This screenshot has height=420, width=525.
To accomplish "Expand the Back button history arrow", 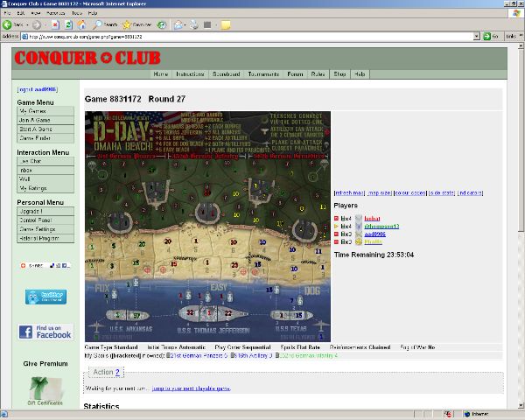I will click(28, 24).
